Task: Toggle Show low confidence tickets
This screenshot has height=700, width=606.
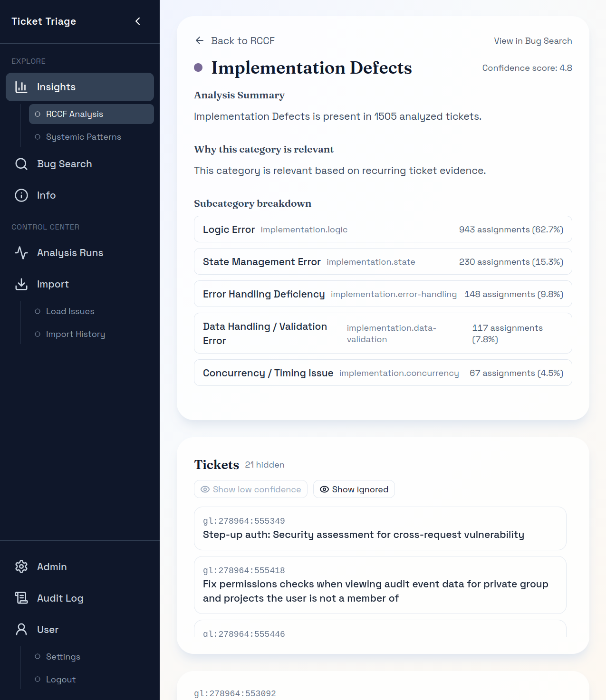Action: [x=250, y=489]
